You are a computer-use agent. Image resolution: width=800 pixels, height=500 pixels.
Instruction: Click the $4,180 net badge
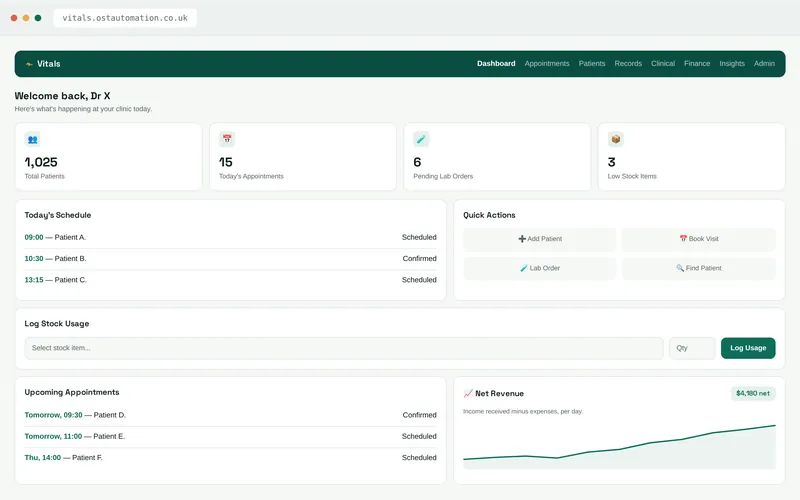point(753,393)
